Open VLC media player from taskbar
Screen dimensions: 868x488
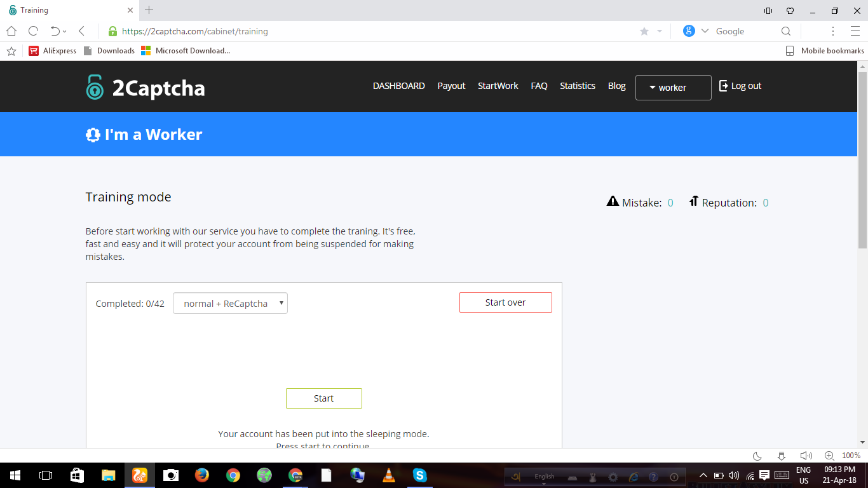point(388,475)
